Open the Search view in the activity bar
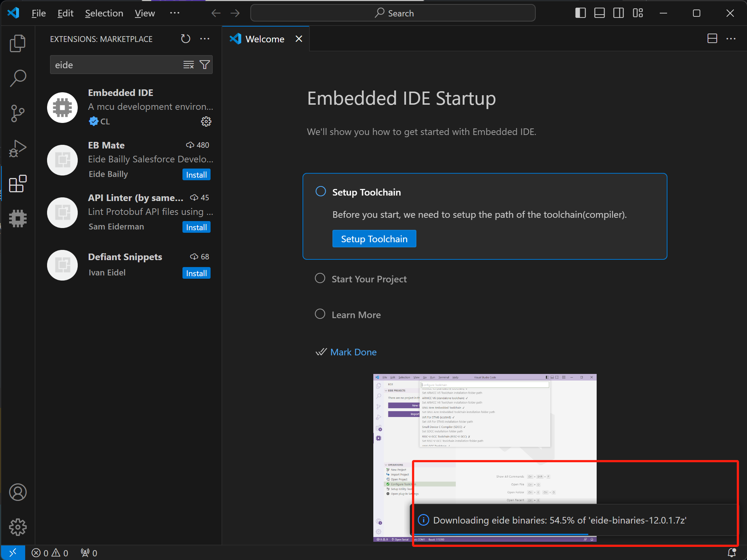Screen dimensions: 747x560 (x=18, y=78)
